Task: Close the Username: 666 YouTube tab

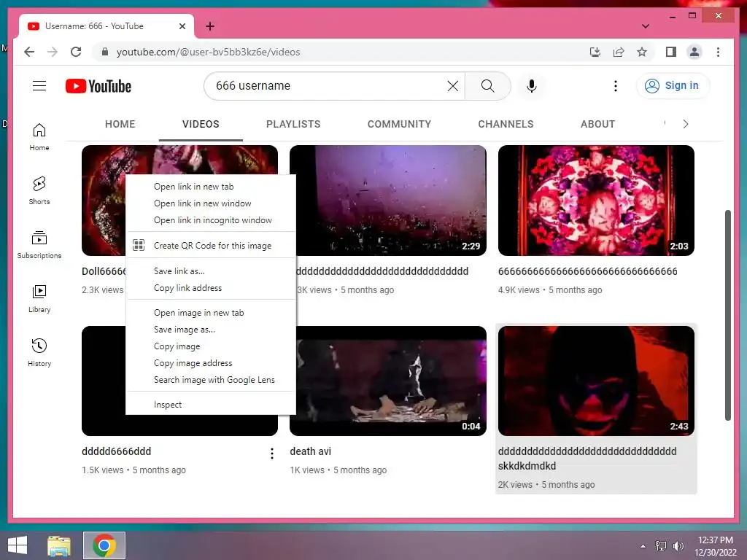Action: [182, 26]
